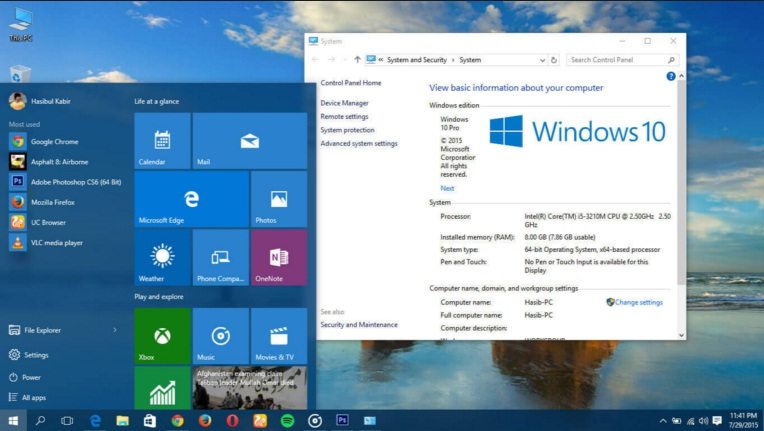Click the System window taskbar icon
This screenshot has width=764, height=431.
coord(370,420)
